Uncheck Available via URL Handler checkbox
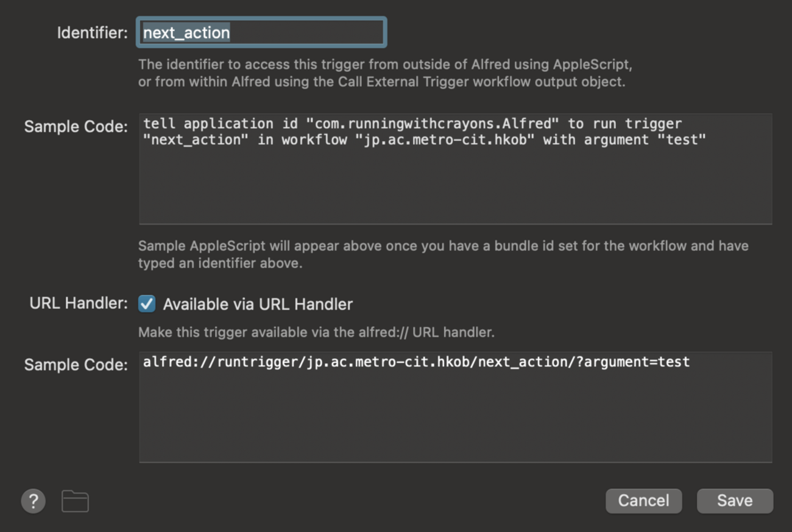This screenshot has width=792, height=532. click(147, 303)
